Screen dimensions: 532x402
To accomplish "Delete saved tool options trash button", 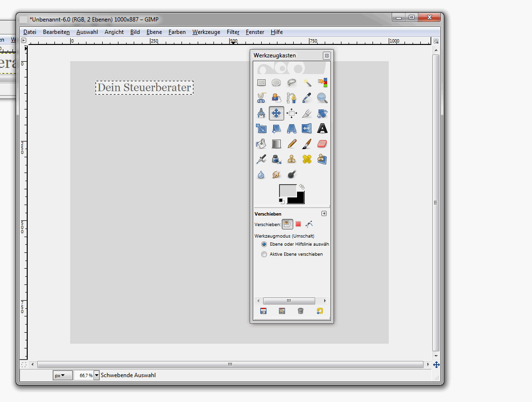I will tap(300, 311).
